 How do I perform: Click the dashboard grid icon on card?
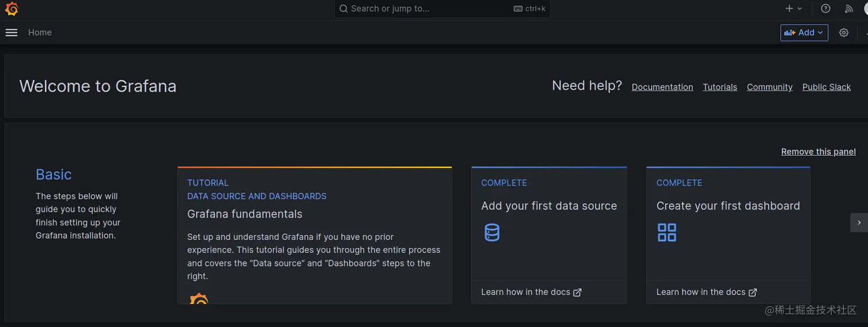[666, 233]
